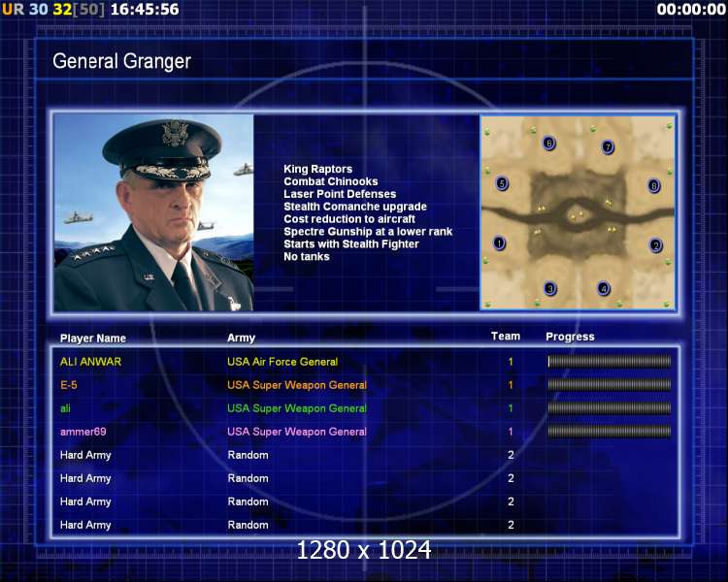
Task: Click the Player Name column header
Action: pyautogui.click(x=93, y=339)
